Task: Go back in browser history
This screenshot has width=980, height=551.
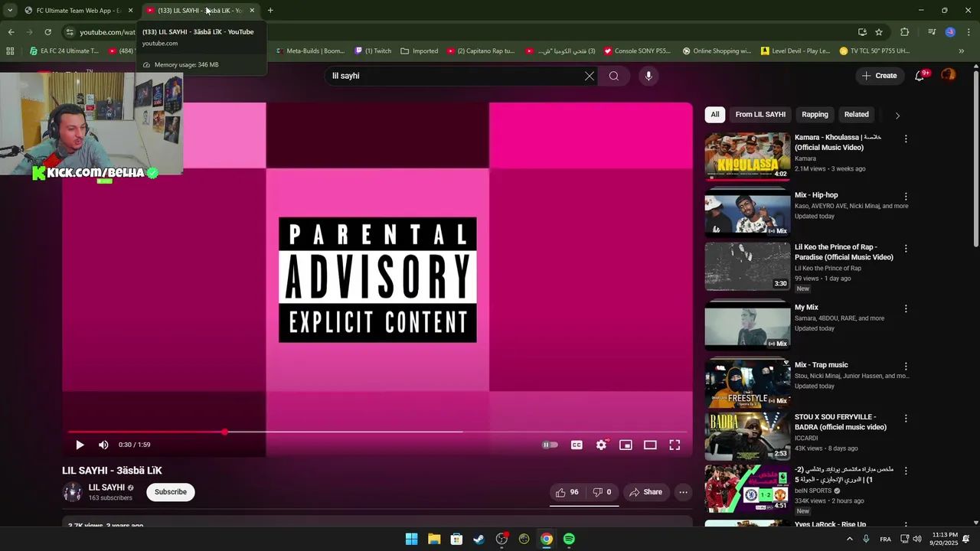Action: coord(11,32)
